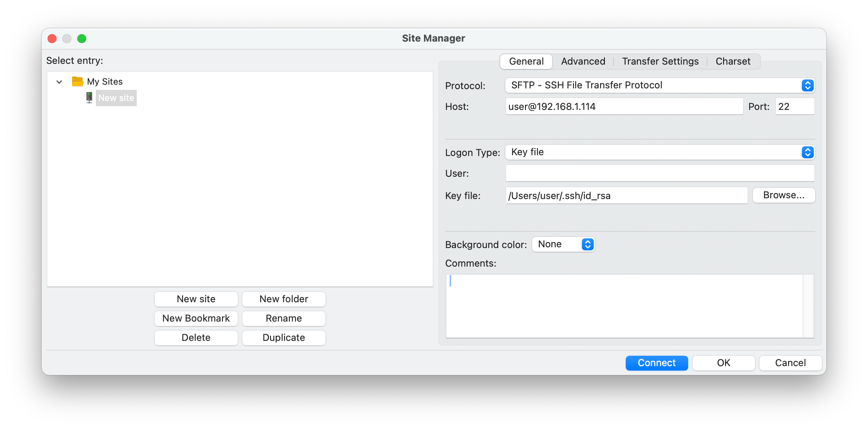Select the New site entry
Viewport: 868px width, 430px height.
116,98
